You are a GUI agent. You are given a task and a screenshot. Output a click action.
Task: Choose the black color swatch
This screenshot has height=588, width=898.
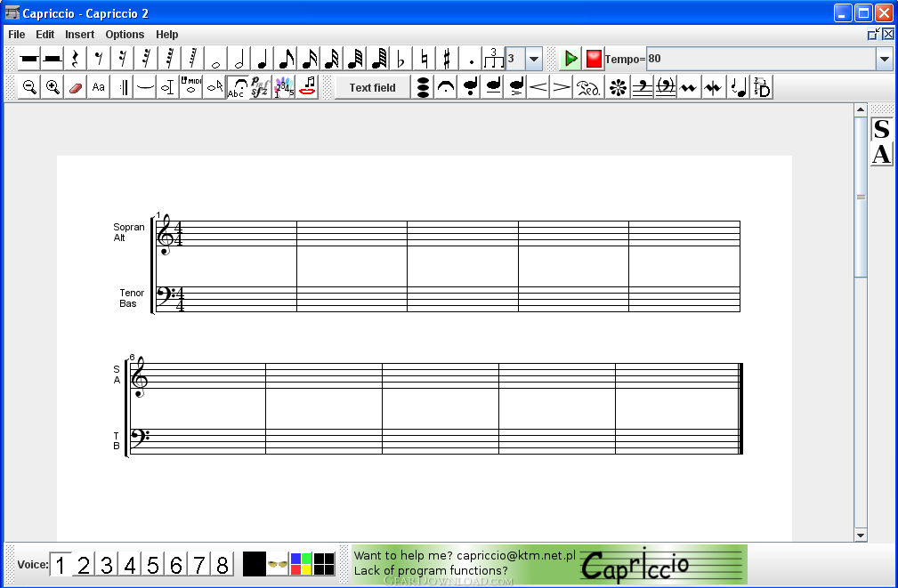pyautogui.click(x=255, y=564)
